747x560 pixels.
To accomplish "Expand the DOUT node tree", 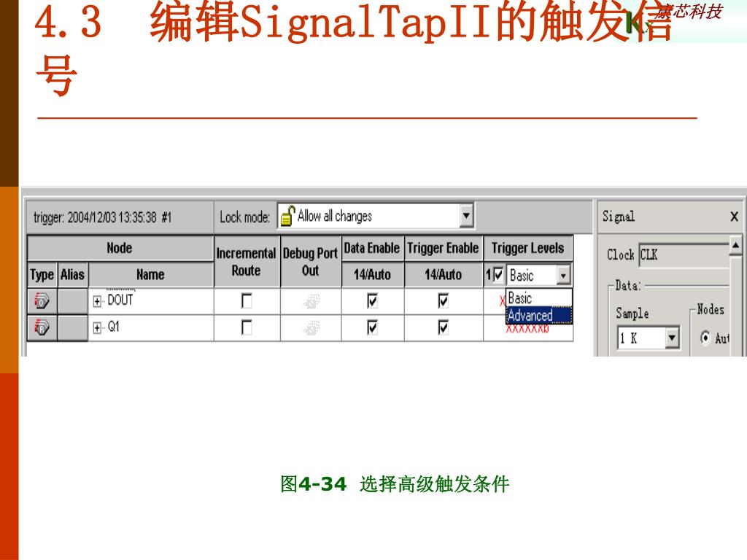I will (97, 301).
